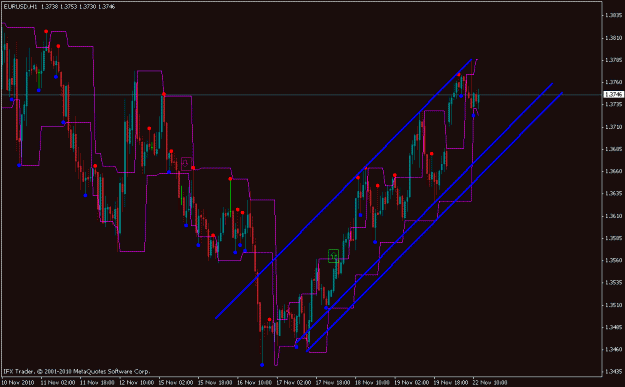Viewport: 625px width, 387px height.
Task: Click the blue fractal dot at the chart's lowest low
Action: pyautogui.click(x=262, y=365)
